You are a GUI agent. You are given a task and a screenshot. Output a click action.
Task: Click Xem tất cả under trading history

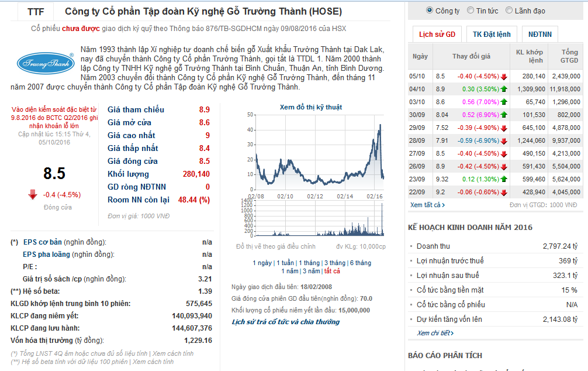[x=427, y=205]
